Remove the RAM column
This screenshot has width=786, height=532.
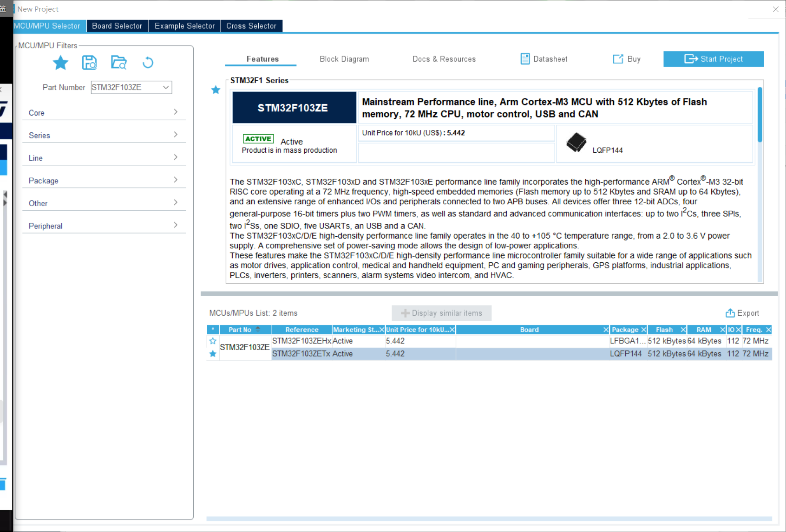pos(722,330)
